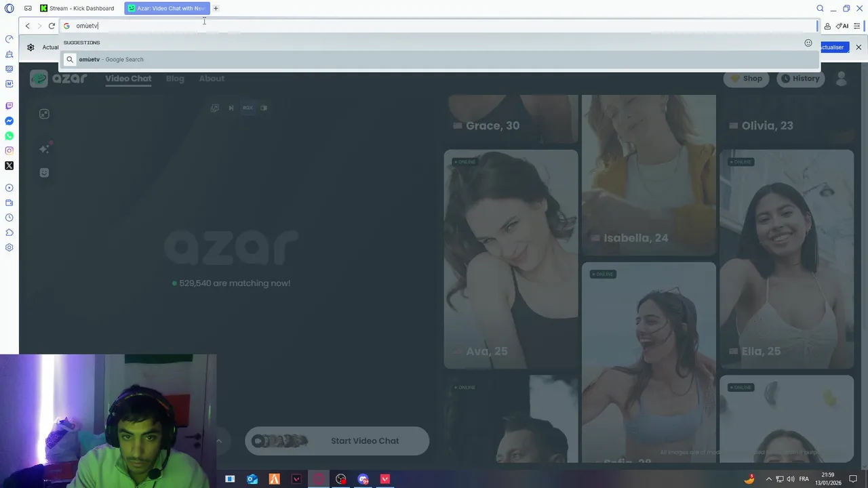The image size is (868, 488).
Task: Open the speed dial sidebar icon
Action: (9, 39)
